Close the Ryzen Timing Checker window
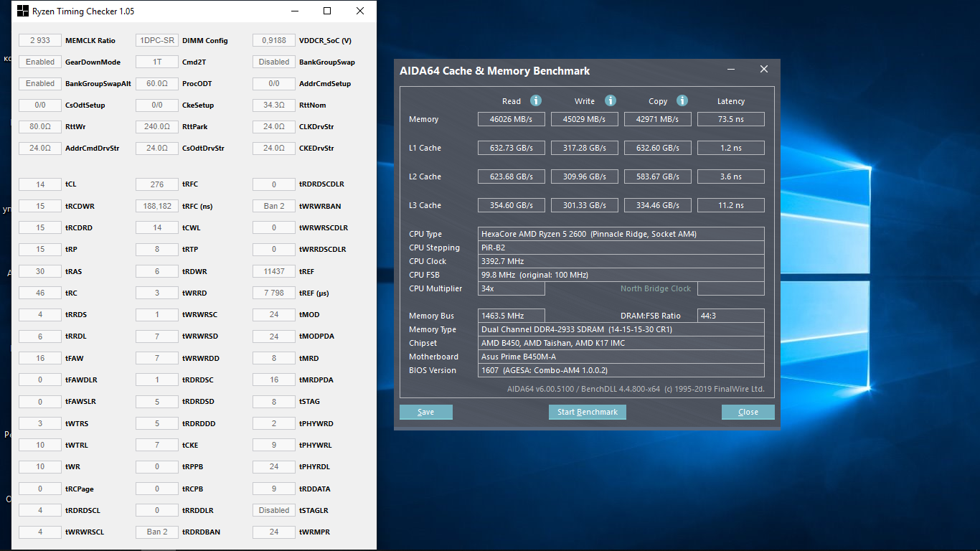This screenshot has width=980, height=551. tap(360, 11)
